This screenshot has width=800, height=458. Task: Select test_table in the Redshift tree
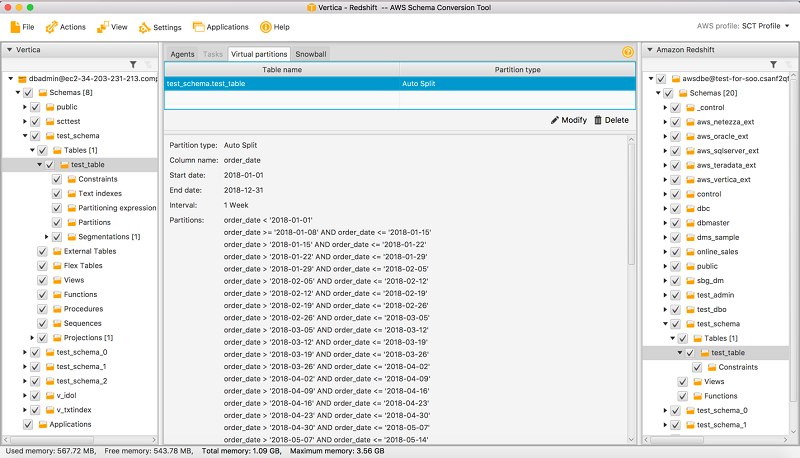point(728,352)
